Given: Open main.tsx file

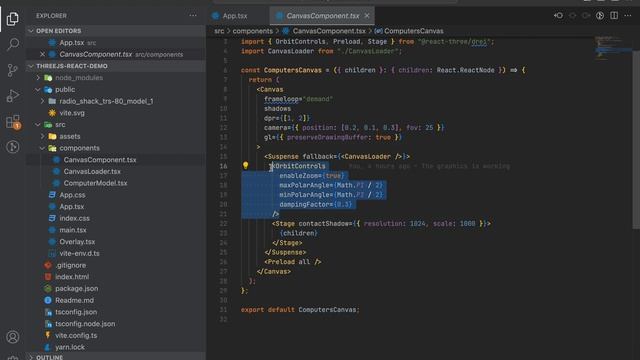Looking at the screenshot, I should click(x=73, y=230).
